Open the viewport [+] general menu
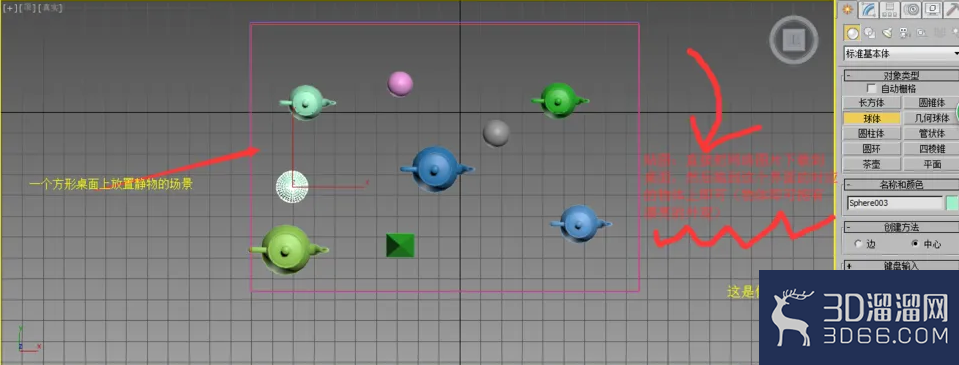The width and height of the screenshot is (959, 365). click(x=9, y=8)
